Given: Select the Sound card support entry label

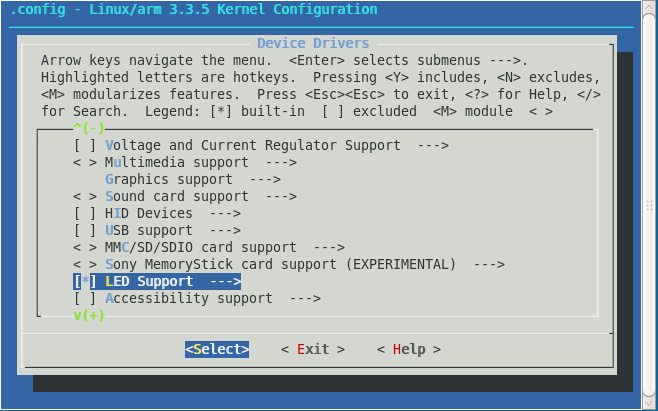Looking at the screenshot, I should 177,196.
